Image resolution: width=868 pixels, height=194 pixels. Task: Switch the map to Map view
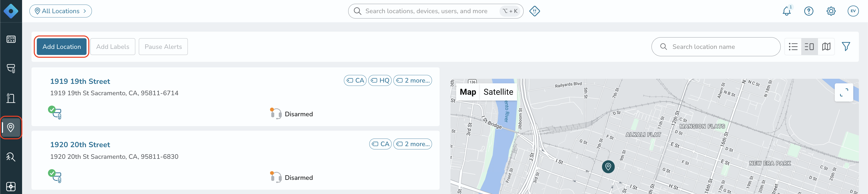[x=468, y=92]
